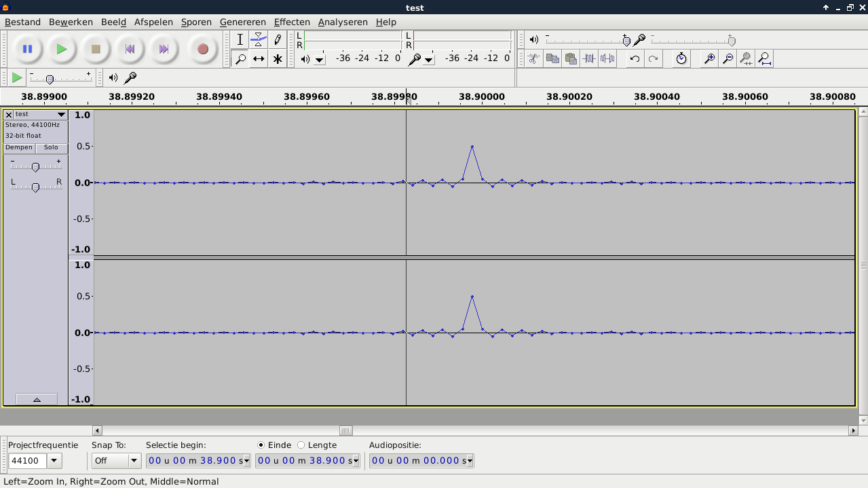The height and width of the screenshot is (488, 868).
Task: Select the Einde radio button
Action: click(x=261, y=445)
